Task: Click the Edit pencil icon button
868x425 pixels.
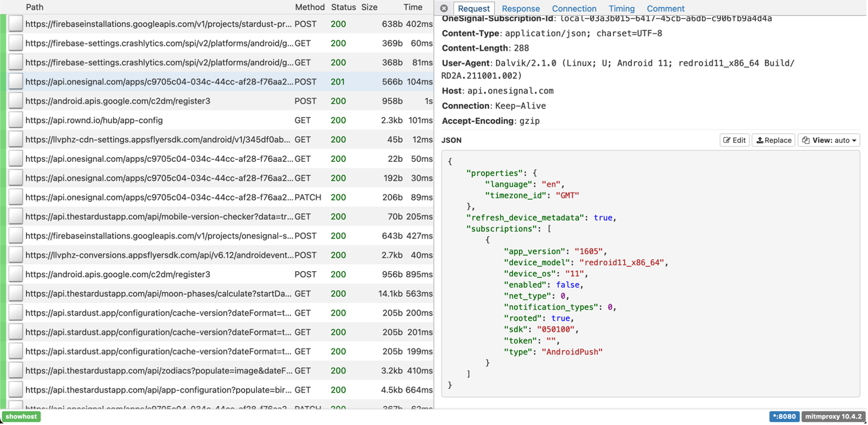Action: [x=734, y=140]
